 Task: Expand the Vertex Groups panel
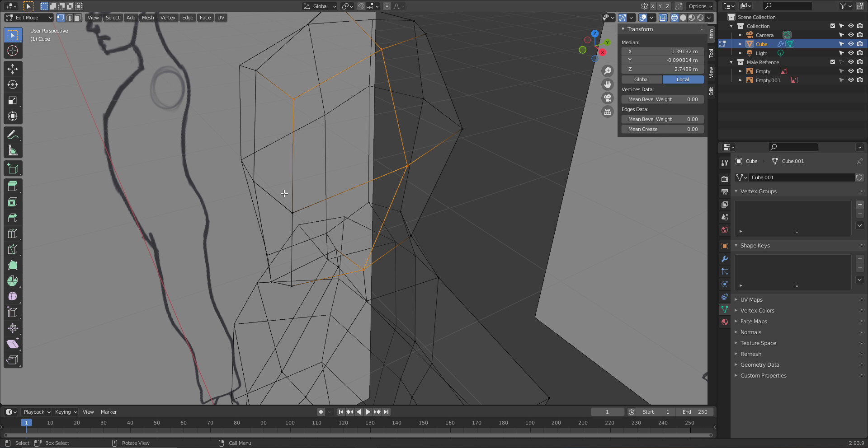click(737, 191)
